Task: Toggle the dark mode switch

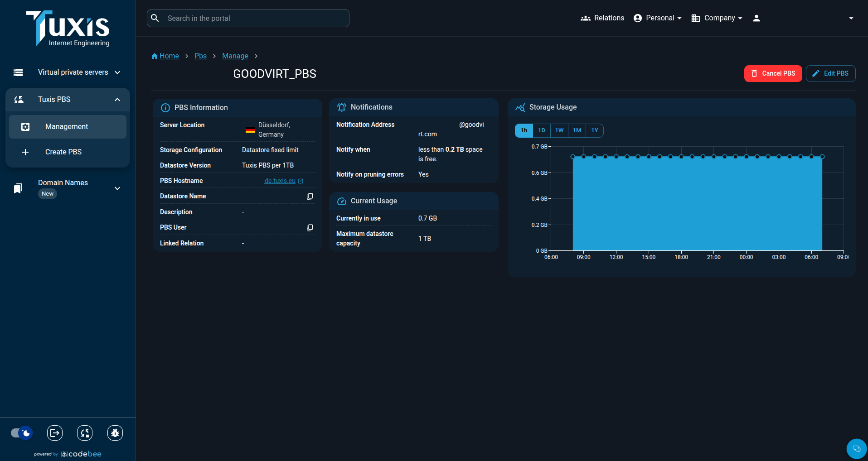Action: pyautogui.click(x=21, y=433)
